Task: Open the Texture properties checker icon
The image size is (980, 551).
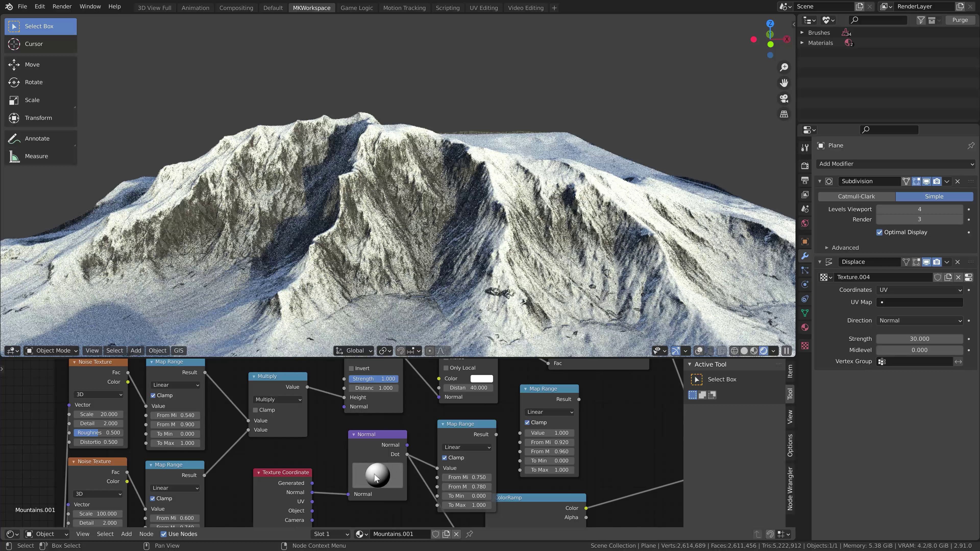Action: click(805, 346)
